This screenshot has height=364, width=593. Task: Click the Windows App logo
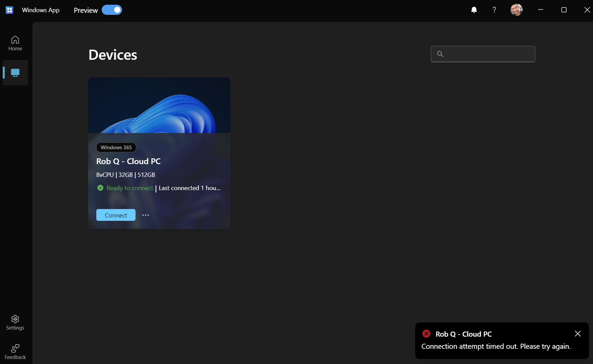click(9, 10)
